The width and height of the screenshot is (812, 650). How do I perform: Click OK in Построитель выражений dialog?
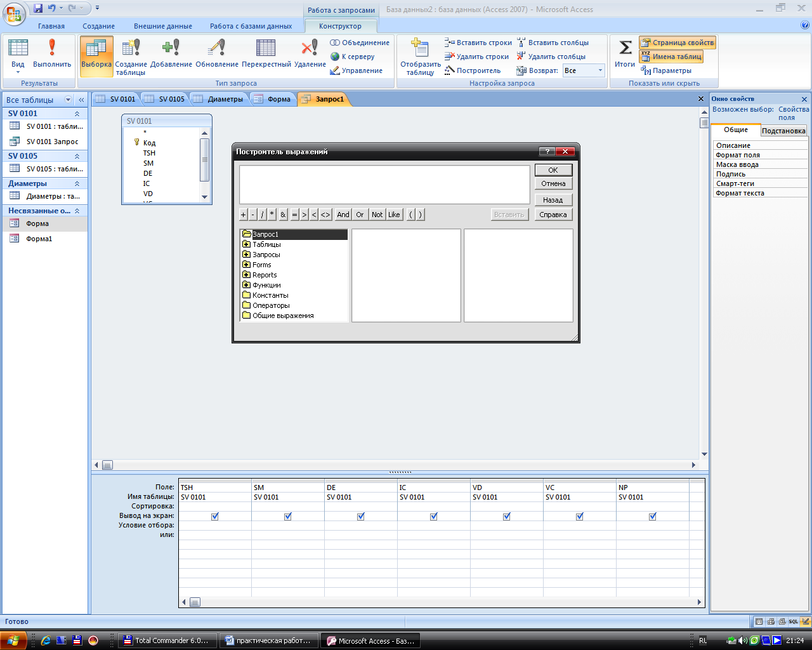[x=553, y=170]
